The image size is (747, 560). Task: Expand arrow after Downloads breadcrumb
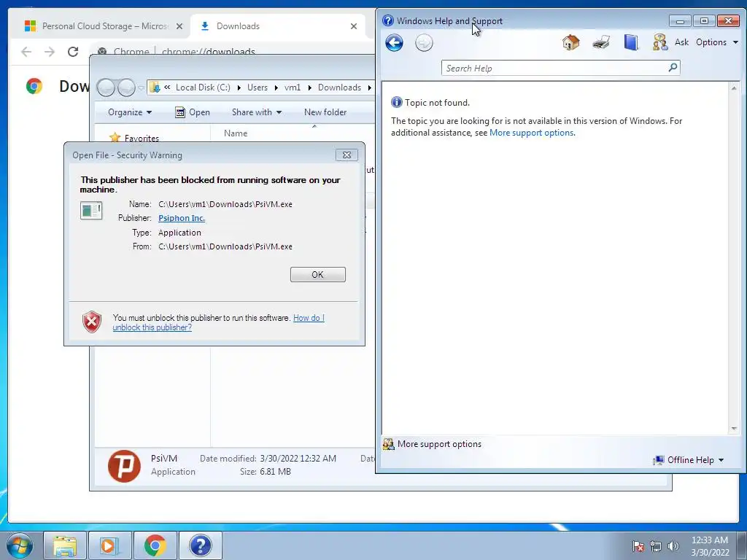pos(369,87)
